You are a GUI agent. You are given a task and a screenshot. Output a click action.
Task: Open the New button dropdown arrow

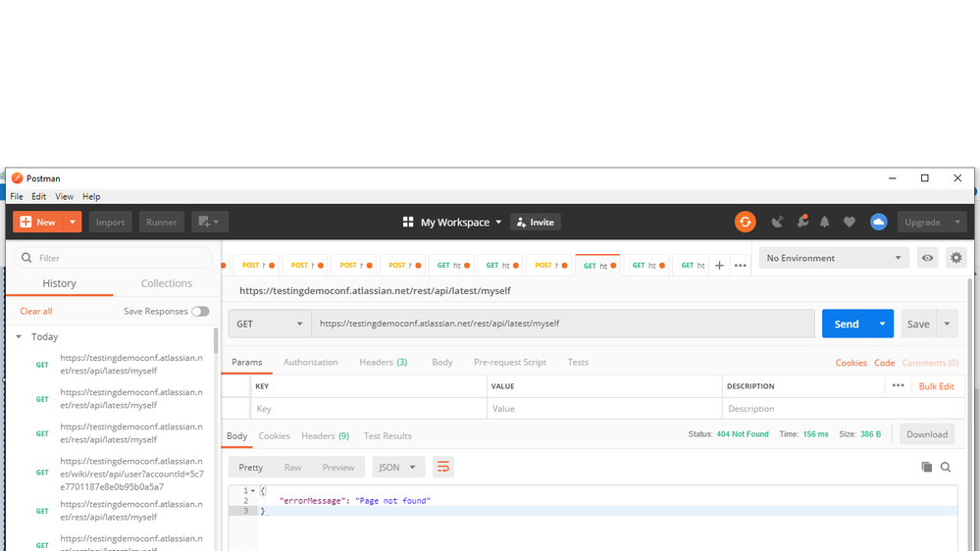click(73, 222)
